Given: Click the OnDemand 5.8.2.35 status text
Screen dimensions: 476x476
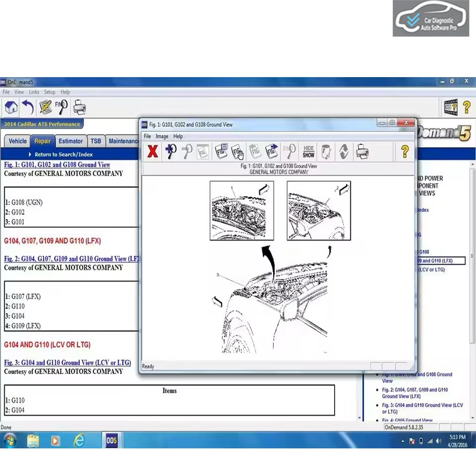Looking at the screenshot, I should (x=404, y=427).
